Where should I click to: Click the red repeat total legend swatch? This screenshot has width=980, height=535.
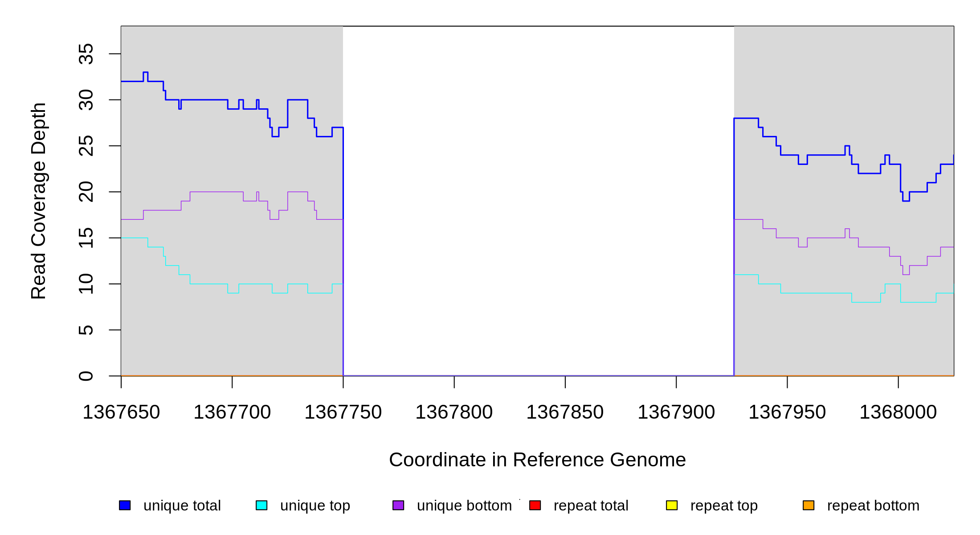(535, 505)
